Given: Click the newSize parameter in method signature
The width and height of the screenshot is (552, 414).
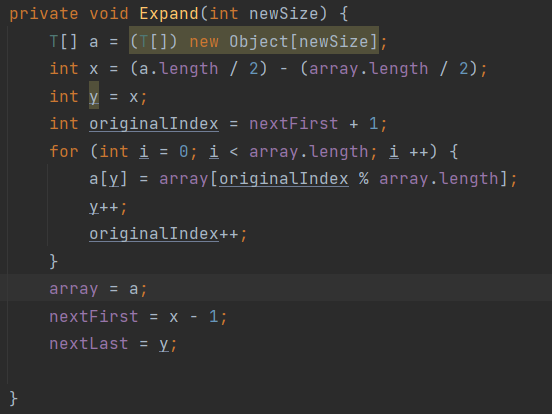Looking at the screenshot, I should (284, 14).
